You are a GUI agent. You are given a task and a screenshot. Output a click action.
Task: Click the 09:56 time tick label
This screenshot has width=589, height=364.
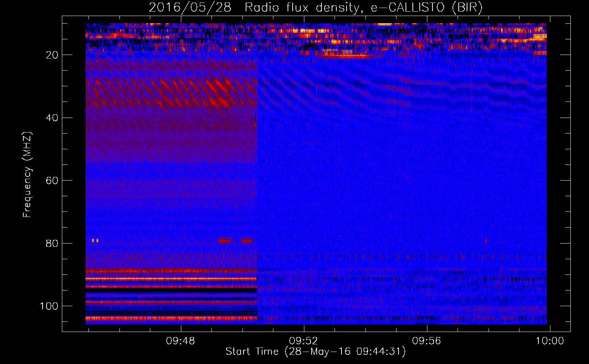(427, 341)
